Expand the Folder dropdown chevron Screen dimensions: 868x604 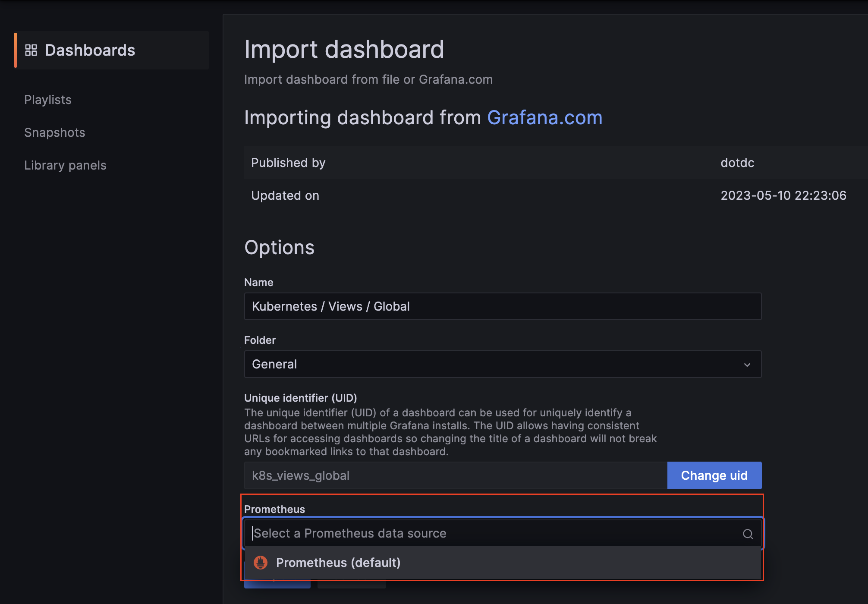(747, 365)
